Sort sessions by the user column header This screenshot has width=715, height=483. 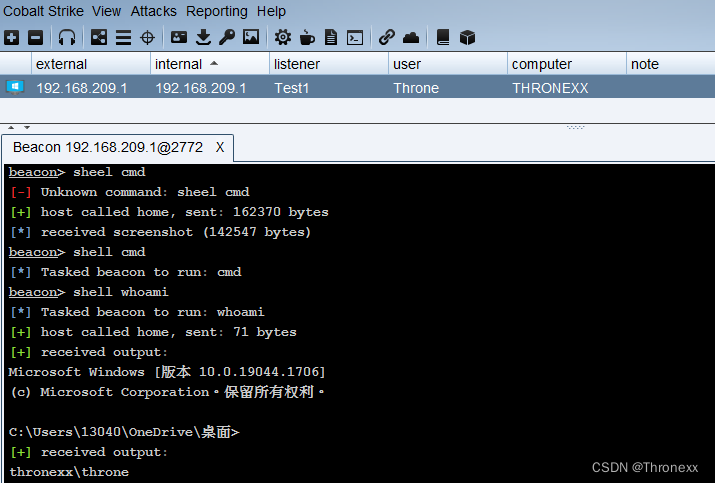(x=448, y=64)
